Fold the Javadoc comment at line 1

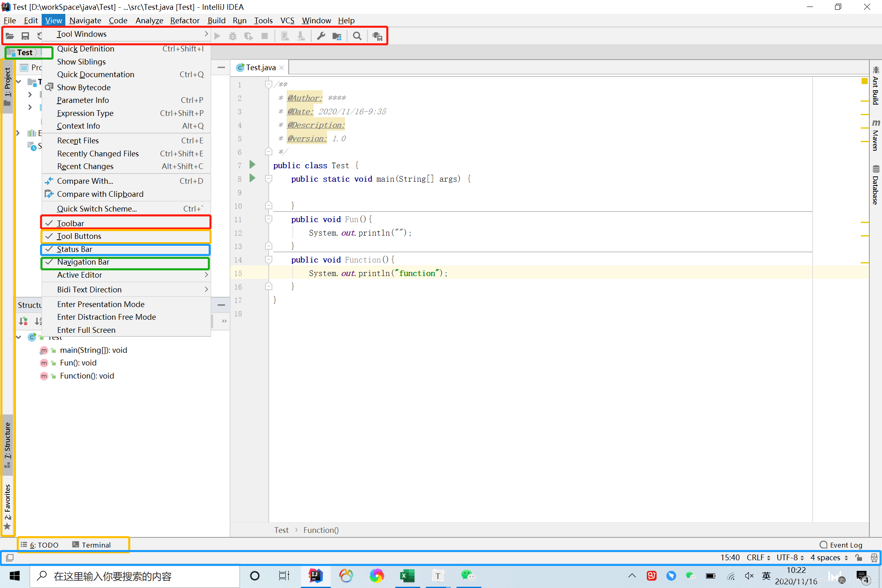click(x=268, y=85)
